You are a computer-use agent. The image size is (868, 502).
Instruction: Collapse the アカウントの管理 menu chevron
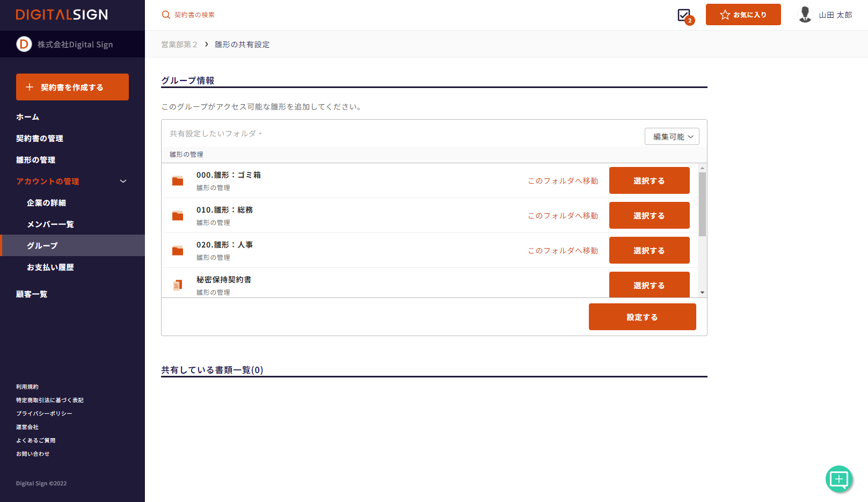point(123,181)
